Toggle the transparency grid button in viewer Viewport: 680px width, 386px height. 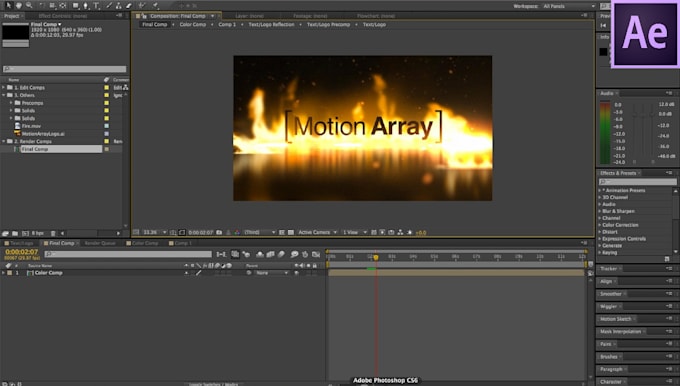coord(291,232)
